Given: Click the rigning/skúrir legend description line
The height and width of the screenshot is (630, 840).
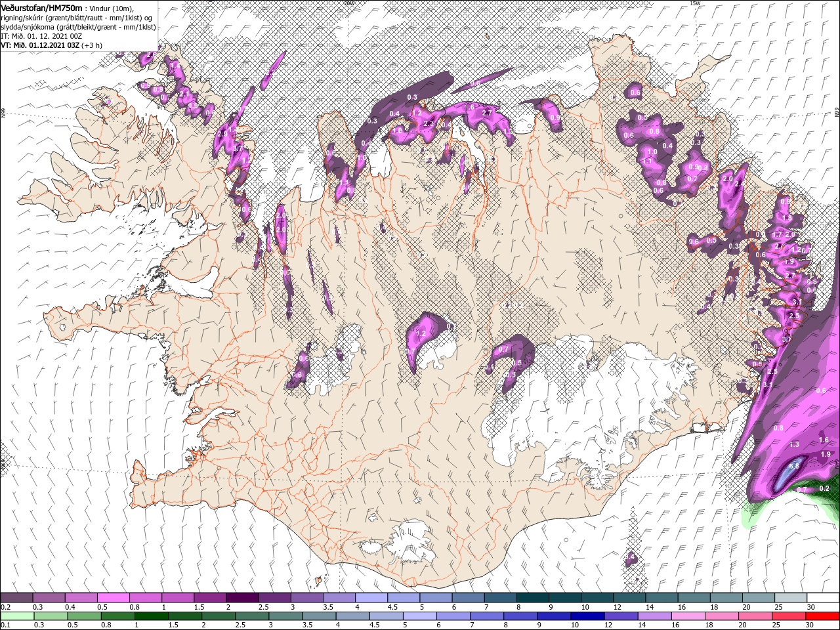Looking at the screenshot, I should [77, 18].
